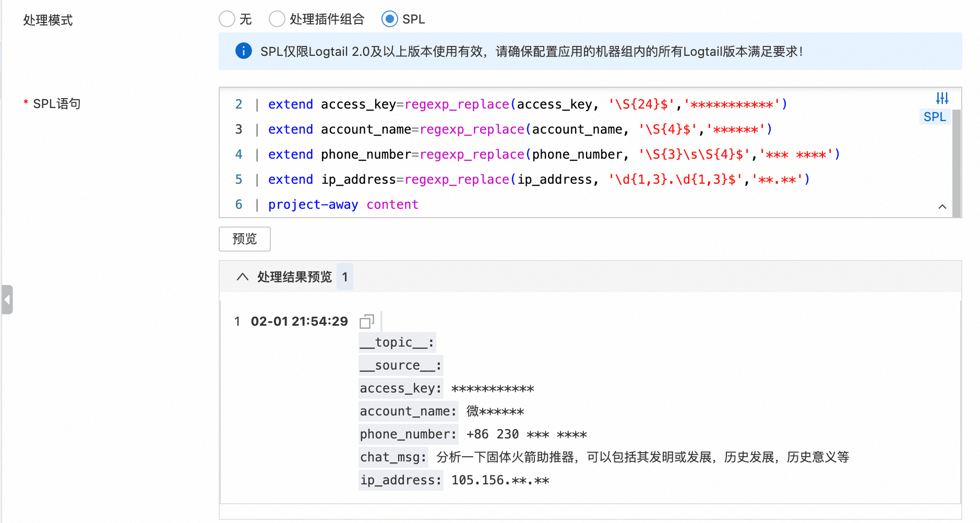The image size is (980, 523).
Task: Click the chat_msg field label in results
Action: (393, 457)
